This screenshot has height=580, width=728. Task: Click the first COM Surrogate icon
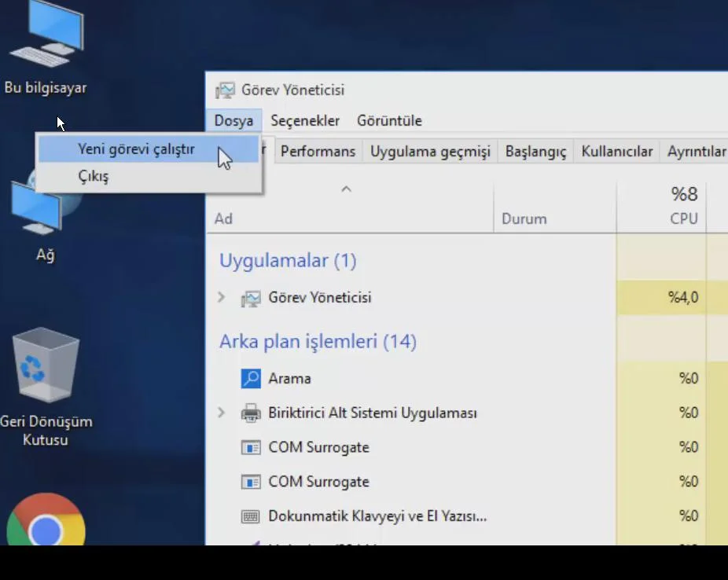point(251,447)
